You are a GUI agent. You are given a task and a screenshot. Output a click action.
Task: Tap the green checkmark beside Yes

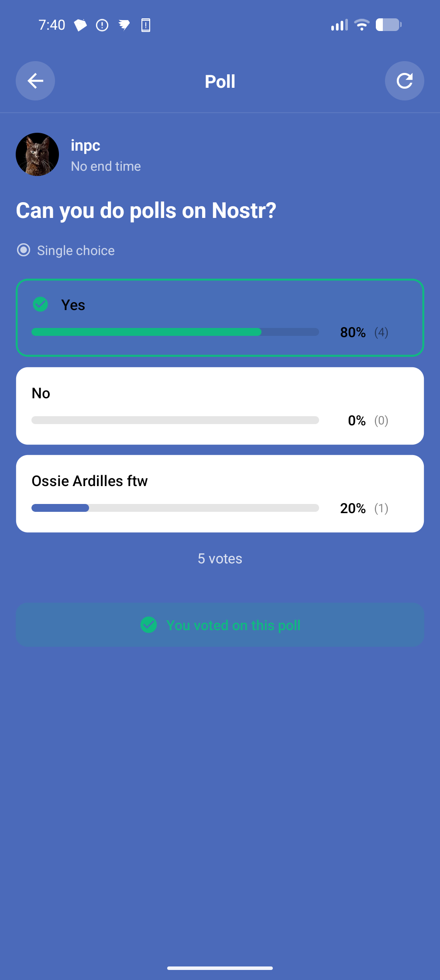click(41, 304)
